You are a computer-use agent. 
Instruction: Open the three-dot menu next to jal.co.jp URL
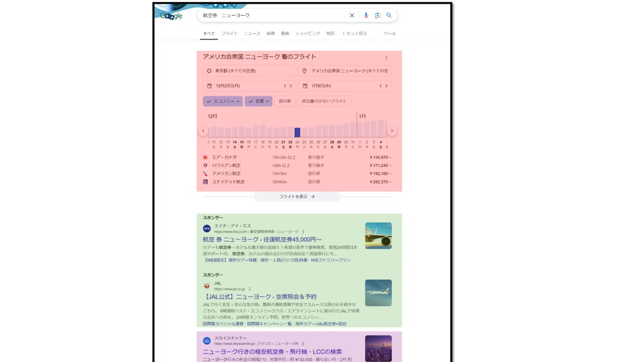click(x=250, y=289)
